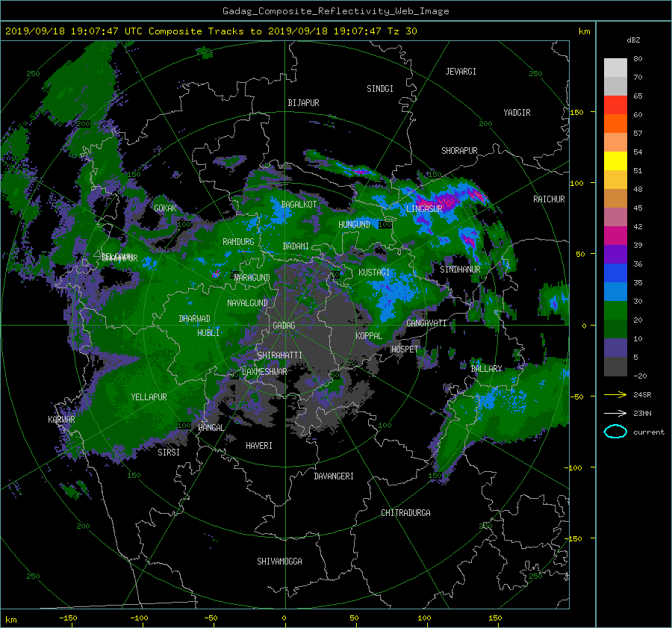Screen dimensions: 672x628
Task: Click the CHITRADURGA city label
Action: pos(405,513)
